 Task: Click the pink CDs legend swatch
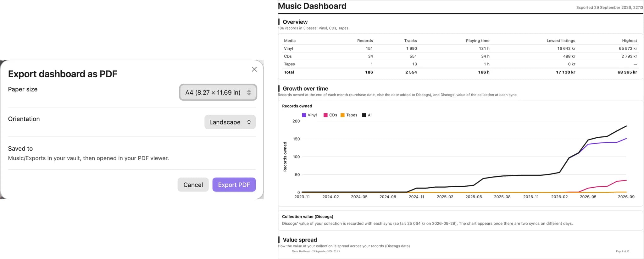tap(325, 115)
